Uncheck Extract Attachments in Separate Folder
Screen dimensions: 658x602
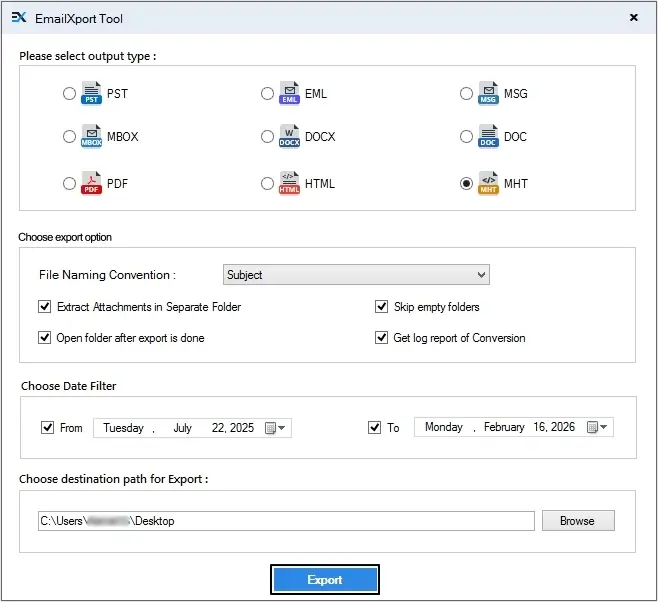(x=45, y=307)
